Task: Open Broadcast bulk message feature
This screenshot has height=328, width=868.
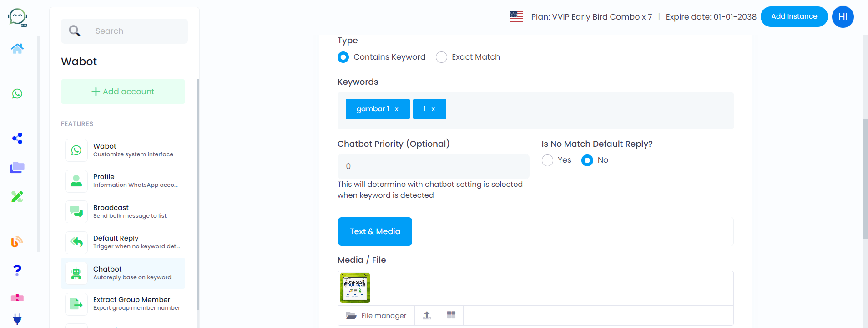Action: point(123,211)
